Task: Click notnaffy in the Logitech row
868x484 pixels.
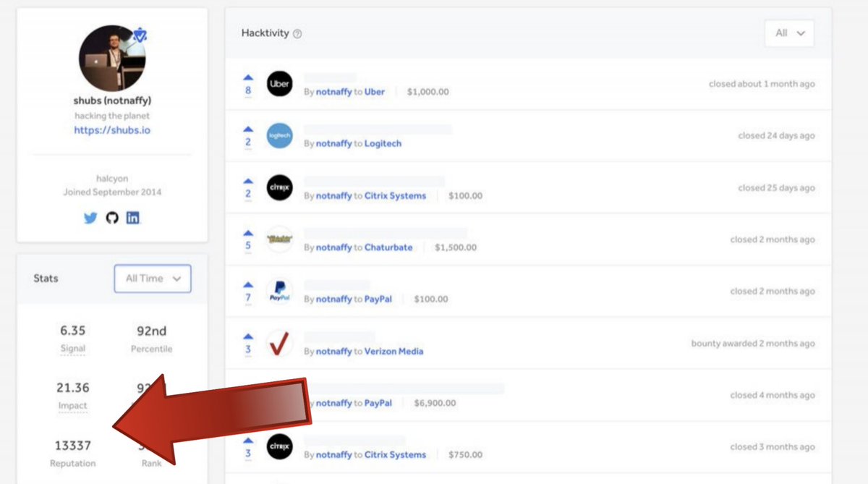Action: (x=333, y=143)
